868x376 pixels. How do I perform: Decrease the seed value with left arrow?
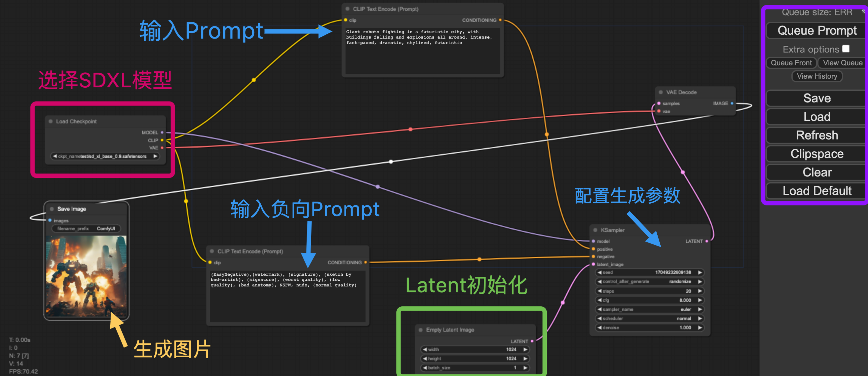[x=599, y=272]
